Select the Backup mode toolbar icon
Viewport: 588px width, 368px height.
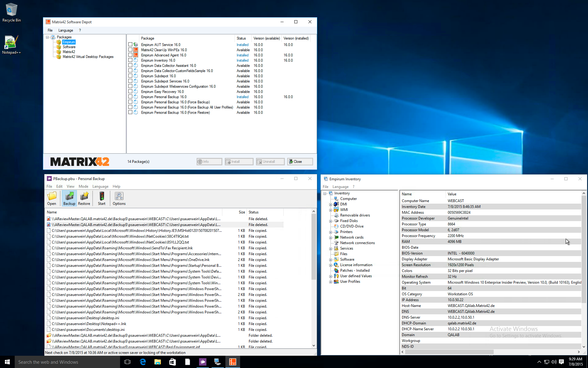[69, 198]
